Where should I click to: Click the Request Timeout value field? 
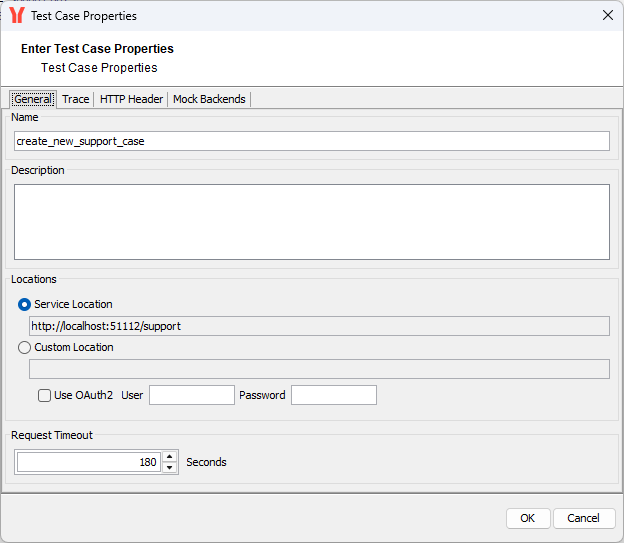point(88,462)
